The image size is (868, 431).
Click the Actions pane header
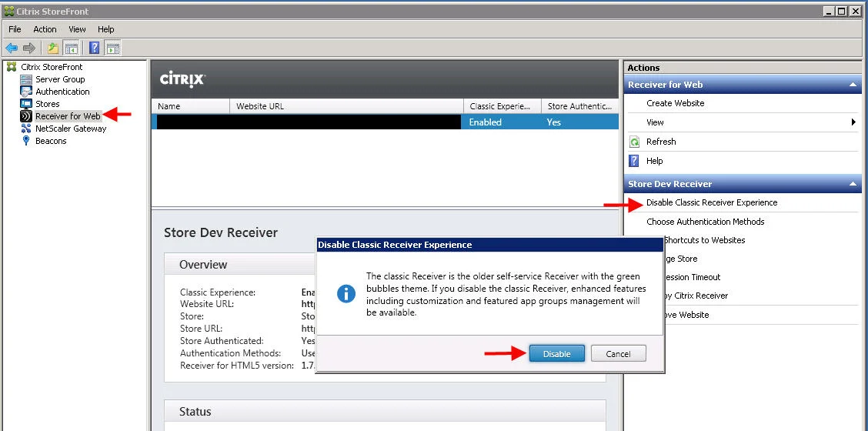coord(743,68)
